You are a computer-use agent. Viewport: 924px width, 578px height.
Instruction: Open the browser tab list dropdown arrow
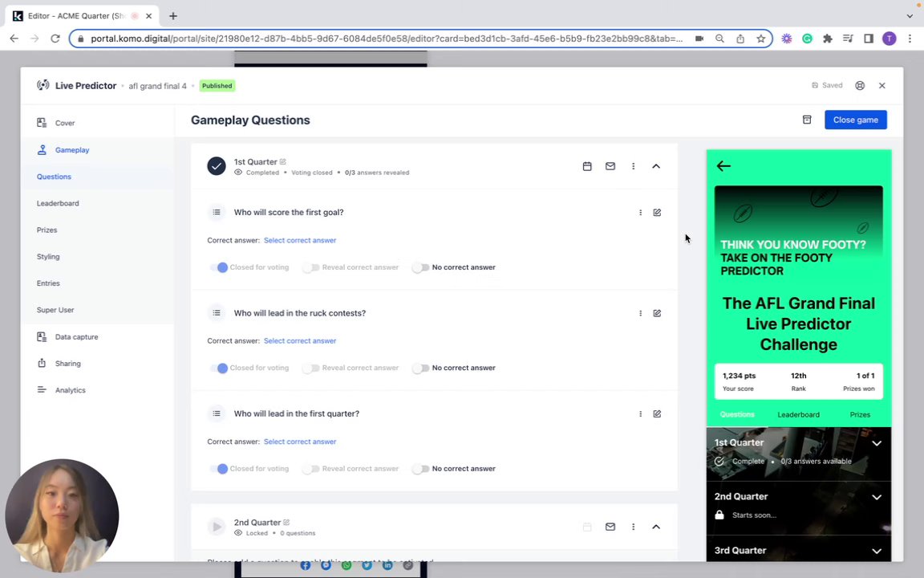tap(910, 16)
